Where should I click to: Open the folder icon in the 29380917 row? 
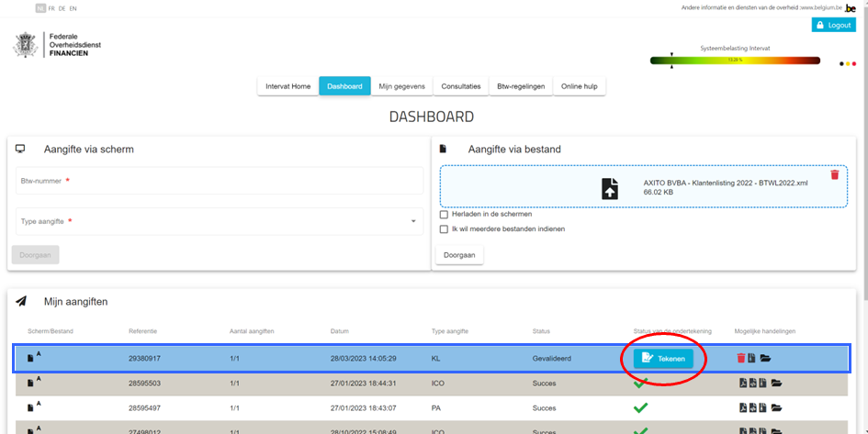(x=765, y=358)
